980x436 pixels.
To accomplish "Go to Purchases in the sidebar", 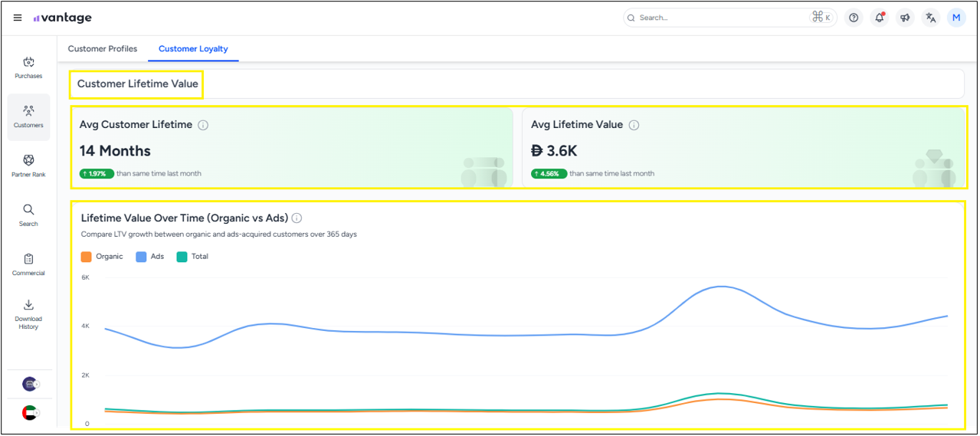I will 28,67.
